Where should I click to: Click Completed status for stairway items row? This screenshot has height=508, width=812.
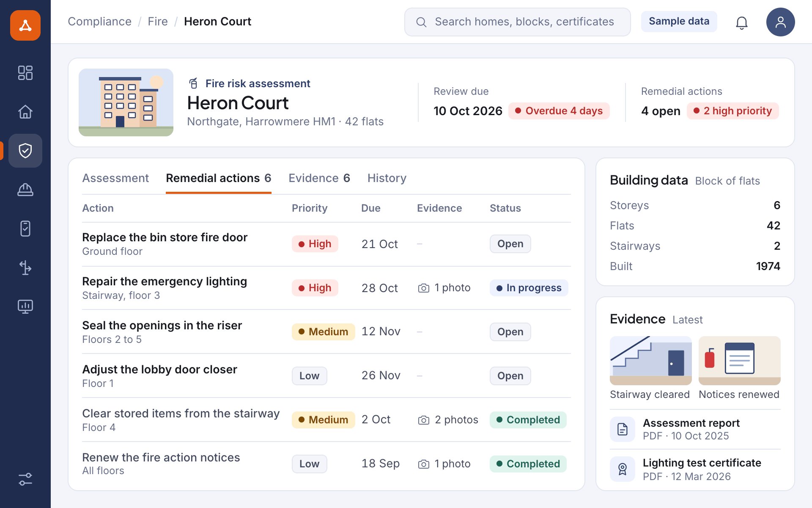(528, 420)
